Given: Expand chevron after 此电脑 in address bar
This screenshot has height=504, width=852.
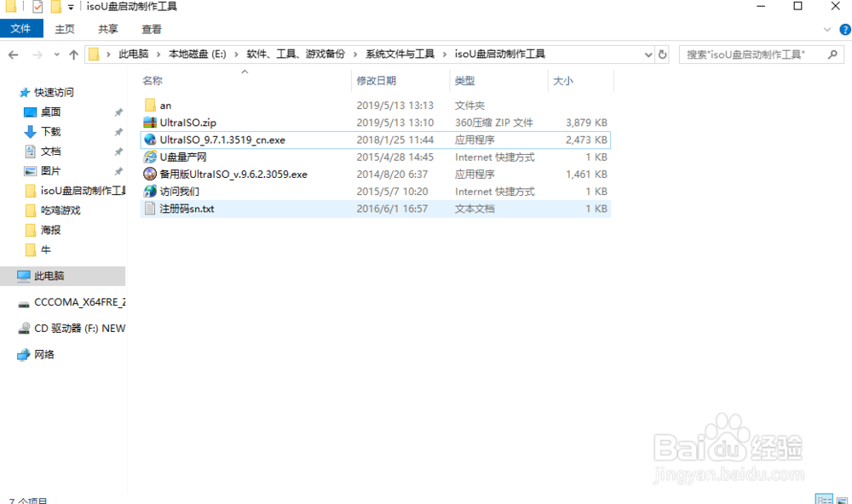Looking at the screenshot, I should tap(158, 54).
